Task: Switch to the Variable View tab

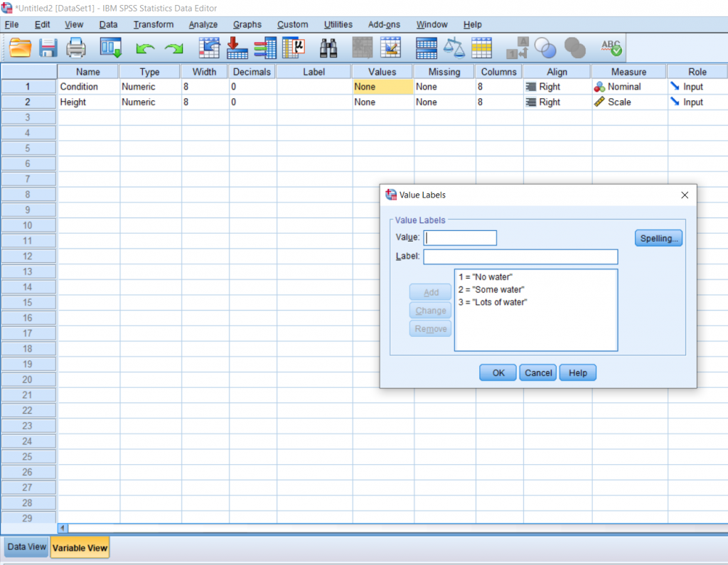Action: click(80, 547)
